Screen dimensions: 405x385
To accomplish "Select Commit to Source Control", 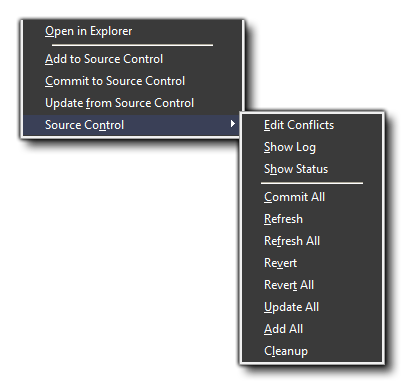I will pyautogui.click(x=132, y=81).
